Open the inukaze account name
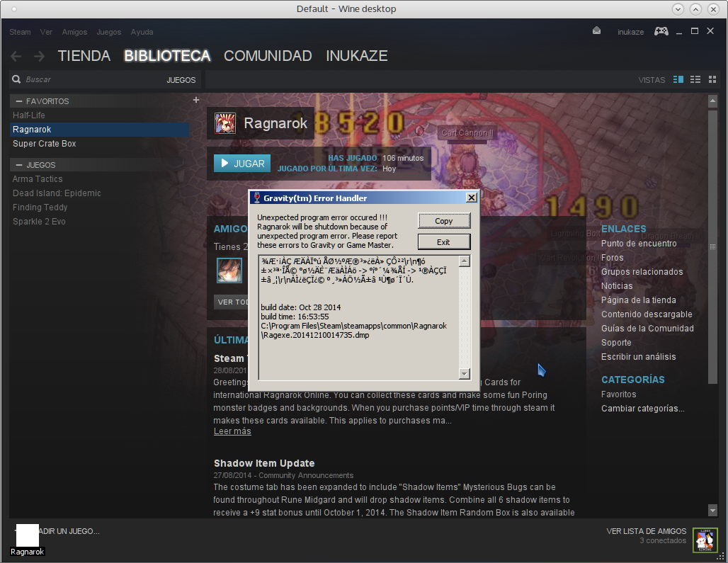This screenshot has height=563, width=728. click(630, 32)
